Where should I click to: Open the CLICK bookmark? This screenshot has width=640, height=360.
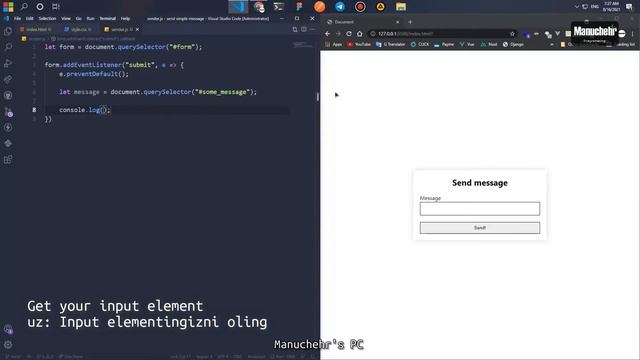(420, 44)
